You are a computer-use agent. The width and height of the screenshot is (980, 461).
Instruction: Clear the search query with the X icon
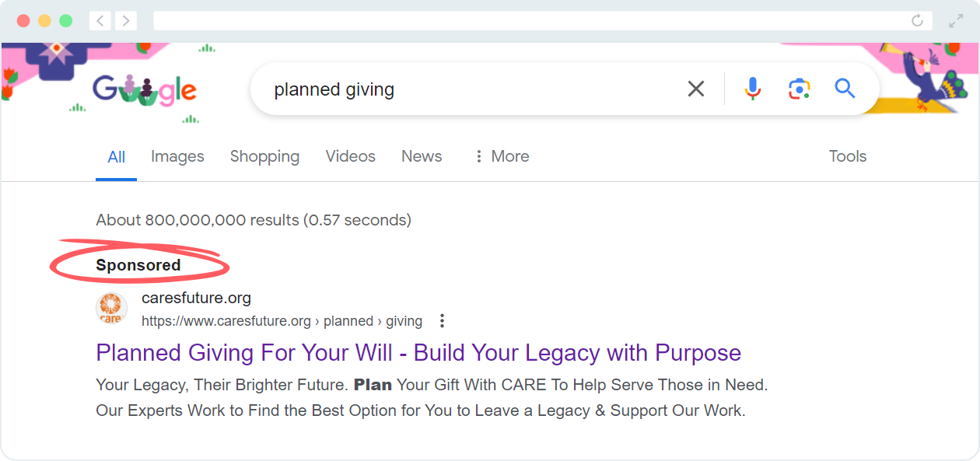[695, 89]
